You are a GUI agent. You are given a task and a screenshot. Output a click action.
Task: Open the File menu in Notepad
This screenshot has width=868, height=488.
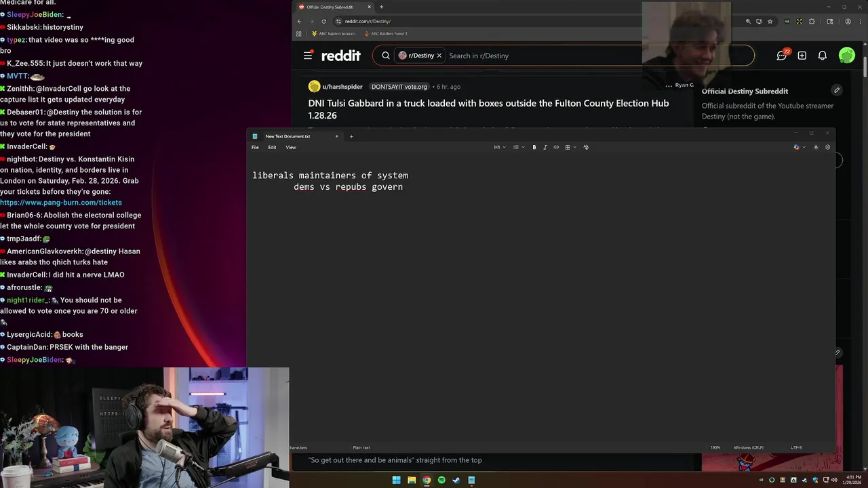[x=255, y=147]
